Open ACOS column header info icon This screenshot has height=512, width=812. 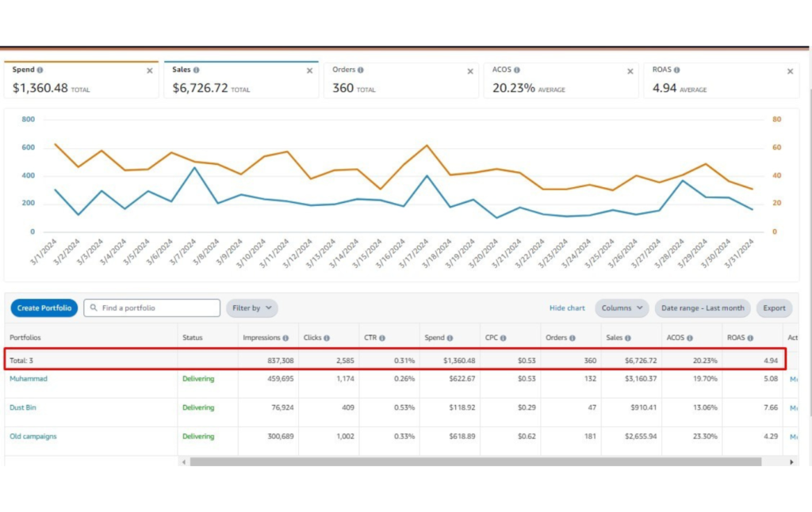pos(690,338)
